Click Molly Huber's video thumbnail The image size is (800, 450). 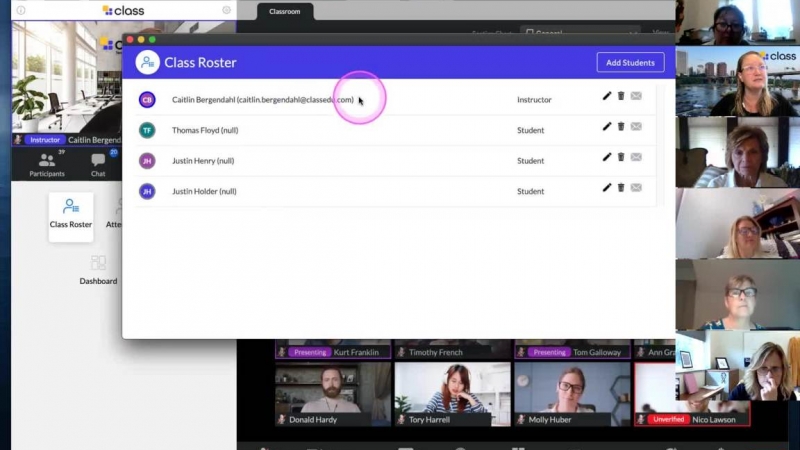572,390
